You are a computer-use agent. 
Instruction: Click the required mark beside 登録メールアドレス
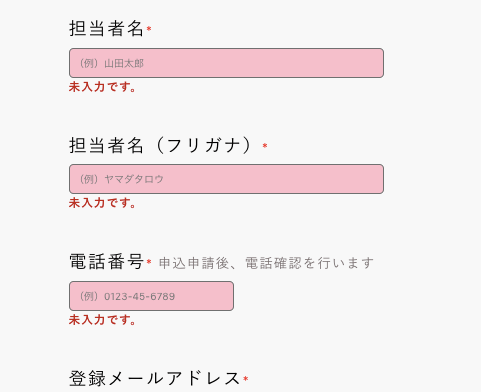(x=246, y=379)
